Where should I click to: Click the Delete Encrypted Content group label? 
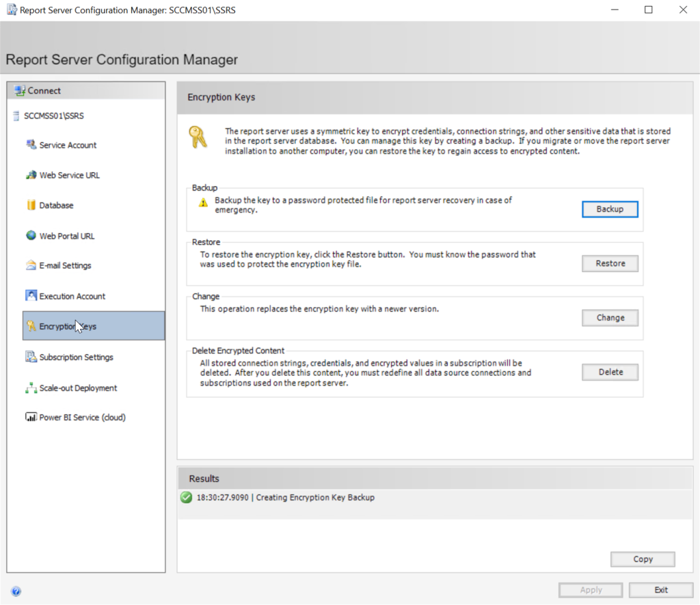point(238,351)
